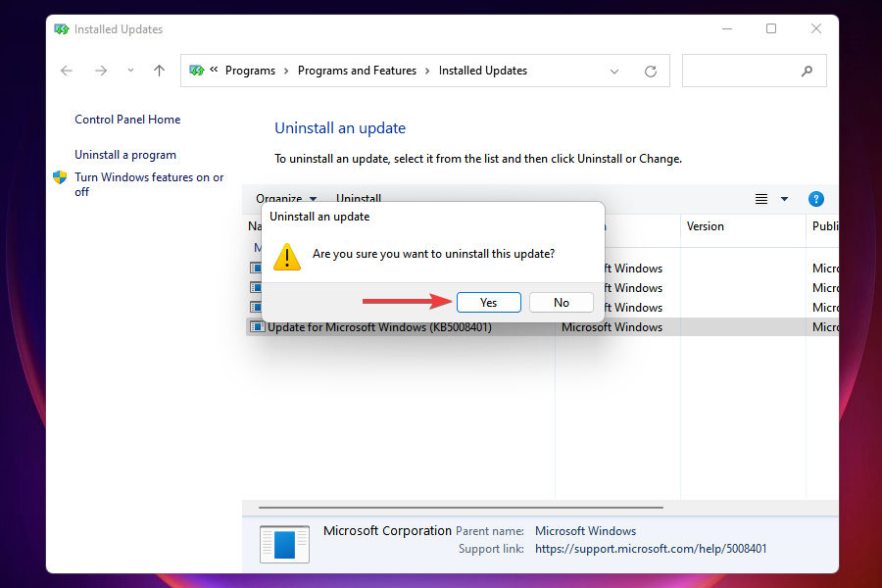The height and width of the screenshot is (588, 882).
Task: Sort by the Version column header
Action: click(x=743, y=226)
